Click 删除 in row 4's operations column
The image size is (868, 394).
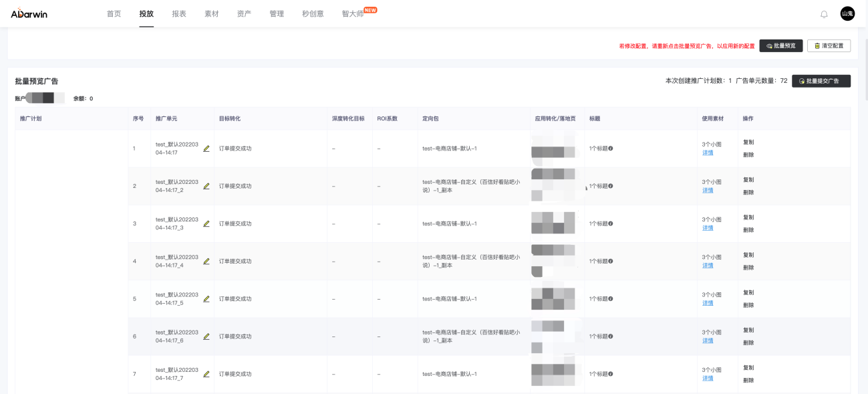(x=748, y=266)
